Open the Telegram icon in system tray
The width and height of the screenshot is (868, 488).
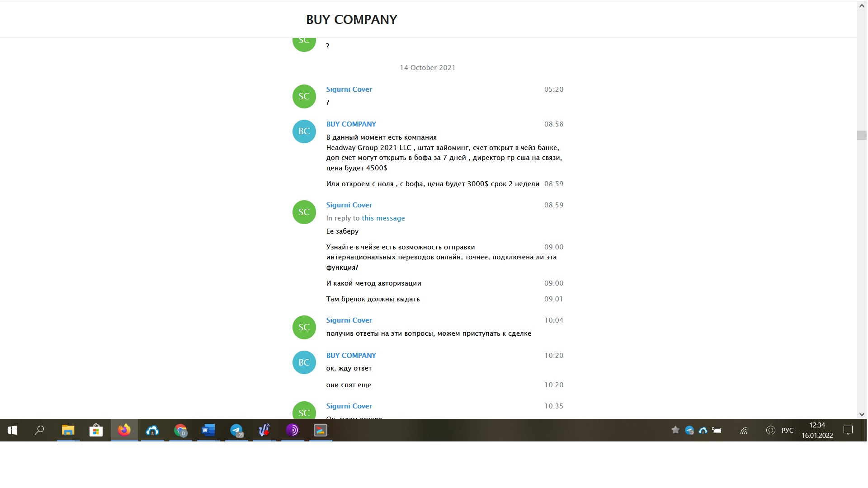[x=689, y=430]
